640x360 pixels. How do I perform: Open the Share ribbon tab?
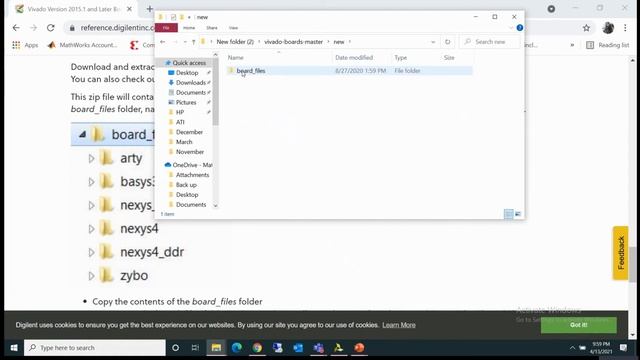pyautogui.click(x=212, y=28)
